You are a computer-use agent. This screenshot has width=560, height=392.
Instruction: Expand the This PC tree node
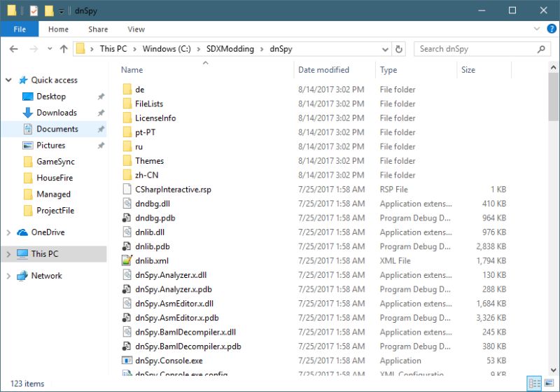point(8,254)
